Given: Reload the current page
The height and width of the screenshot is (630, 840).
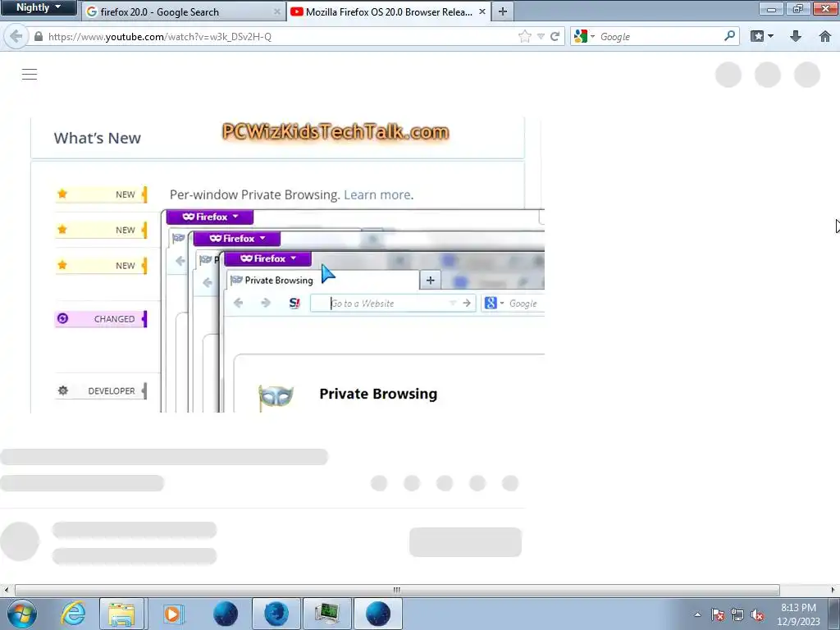Looking at the screenshot, I should 555,36.
